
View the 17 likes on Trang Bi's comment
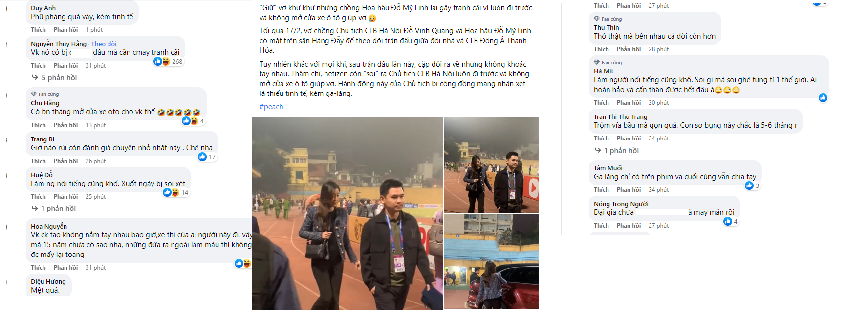[x=207, y=157]
